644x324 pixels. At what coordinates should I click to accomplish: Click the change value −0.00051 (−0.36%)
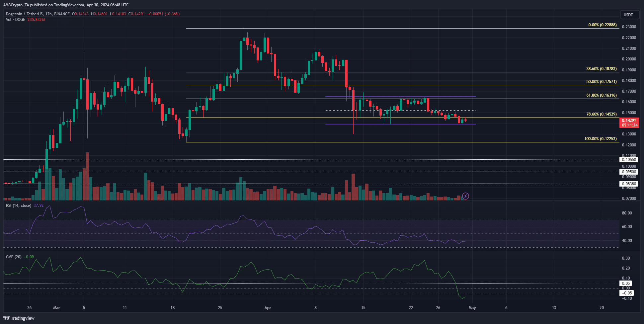[x=163, y=14]
